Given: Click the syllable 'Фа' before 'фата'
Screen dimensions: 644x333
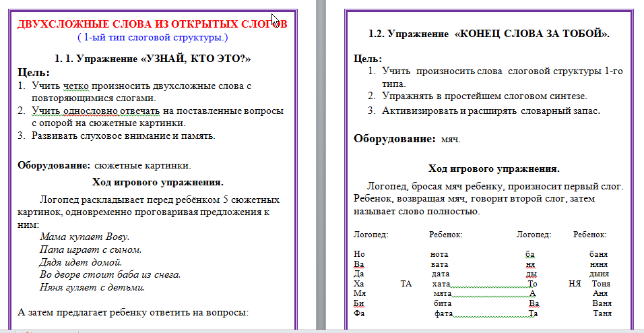Looking at the screenshot, I should (359, 313).
